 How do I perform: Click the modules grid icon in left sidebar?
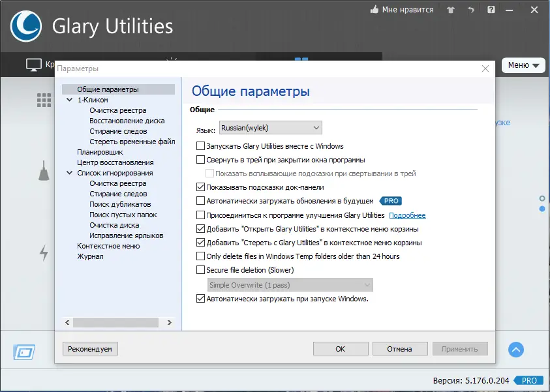pos(44,99)
